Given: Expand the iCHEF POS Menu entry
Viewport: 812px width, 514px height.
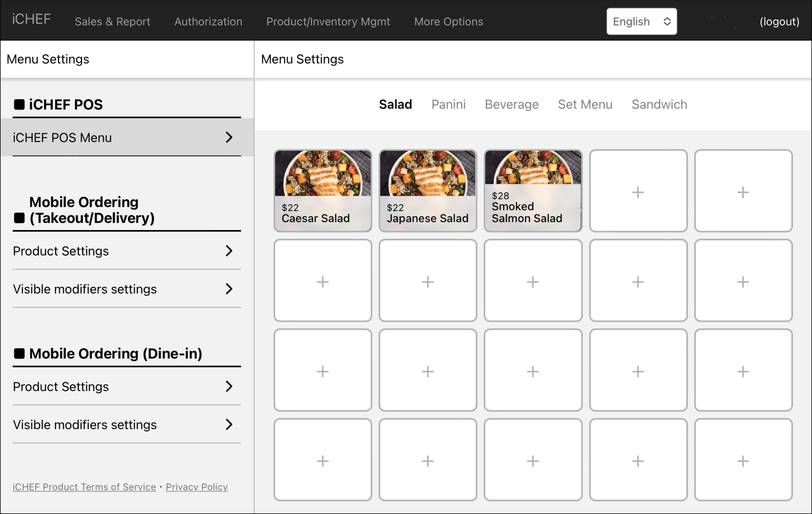Looking at the screenshot, I should click(x=127, y=137).
